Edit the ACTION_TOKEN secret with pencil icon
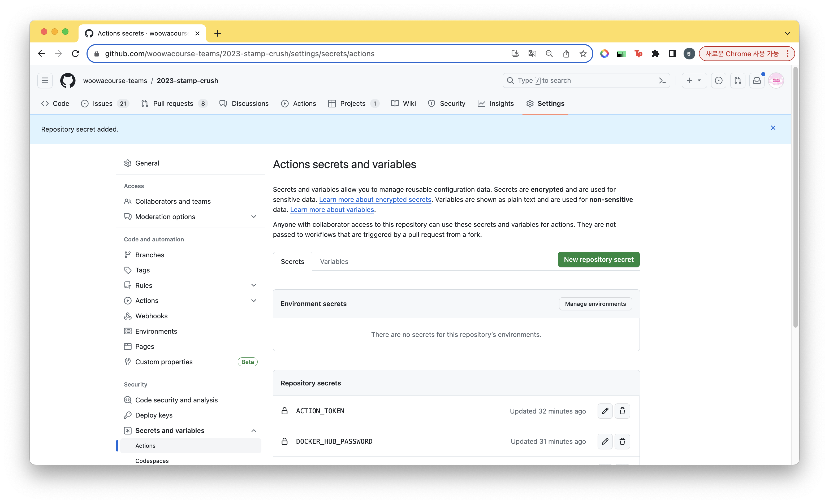This screenshot has height=504, width=829. [x=605, y=411]
